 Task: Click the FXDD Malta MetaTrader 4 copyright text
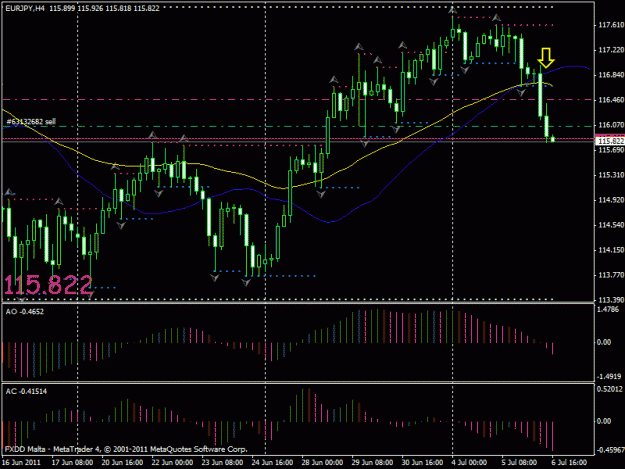[126, 449]
